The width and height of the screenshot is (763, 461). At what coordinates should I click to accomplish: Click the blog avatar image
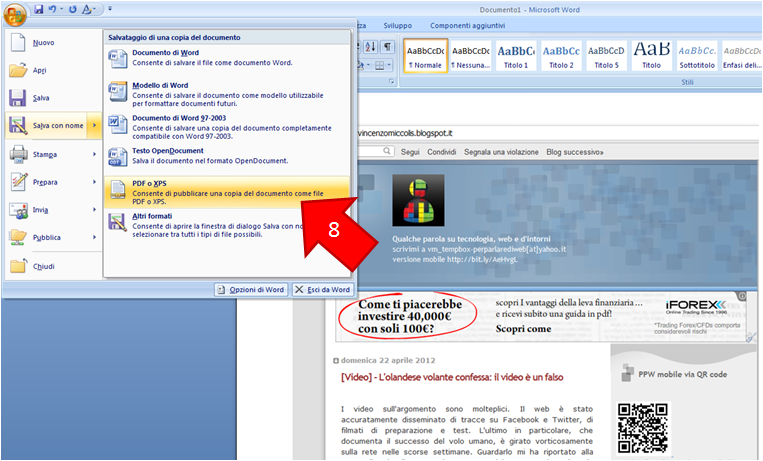pyautogui.click(x=418, y=200)
